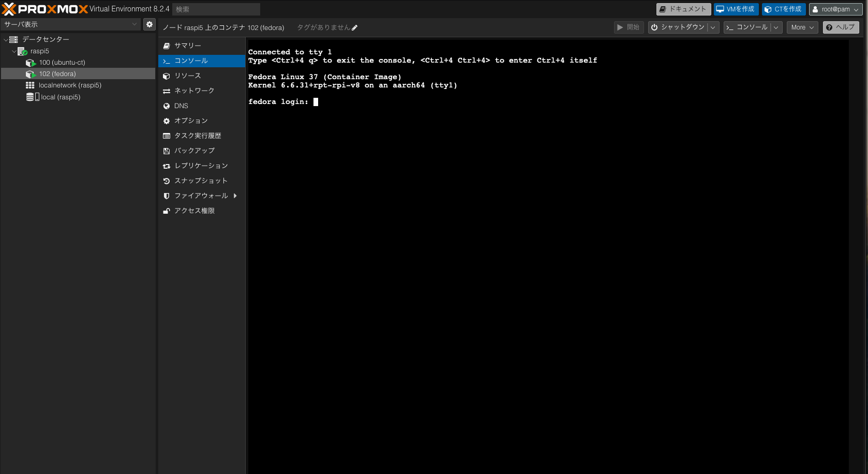
Task: Select the コンソール console tab
Action: click(202, 61)
